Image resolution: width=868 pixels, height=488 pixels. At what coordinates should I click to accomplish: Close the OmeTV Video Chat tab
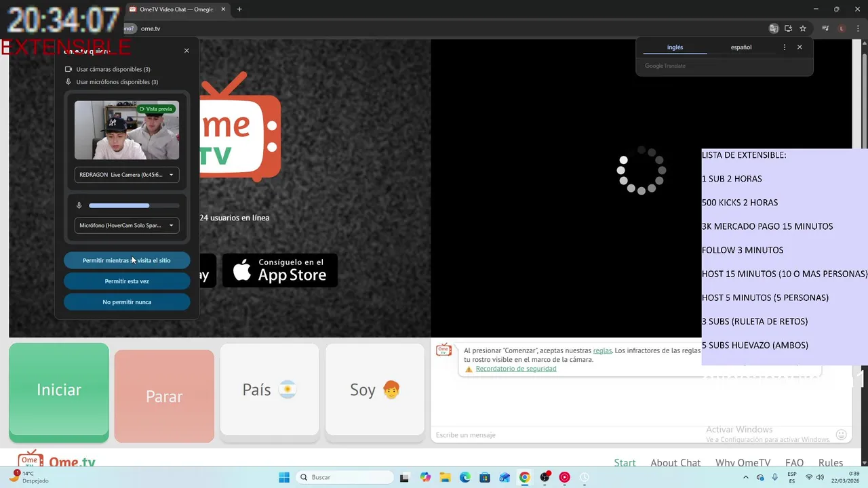pyautogui.click(x=223, y=9)
